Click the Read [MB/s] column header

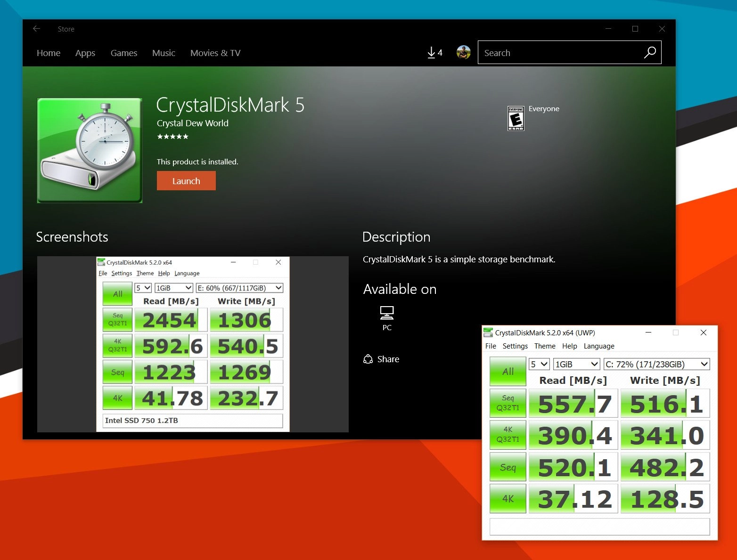pyautogui.click(x=573, y=381)
